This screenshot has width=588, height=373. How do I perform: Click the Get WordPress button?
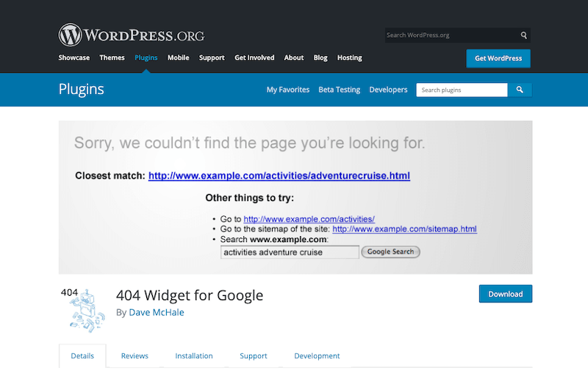coord(498,59)
